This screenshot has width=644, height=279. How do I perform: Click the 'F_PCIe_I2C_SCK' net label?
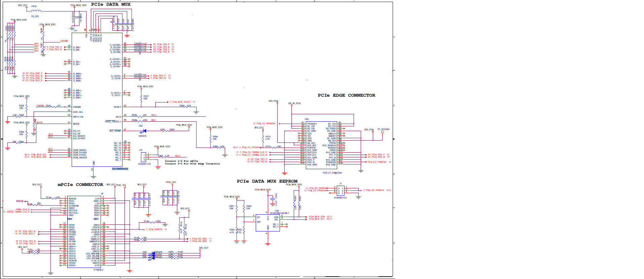(198, 239)
